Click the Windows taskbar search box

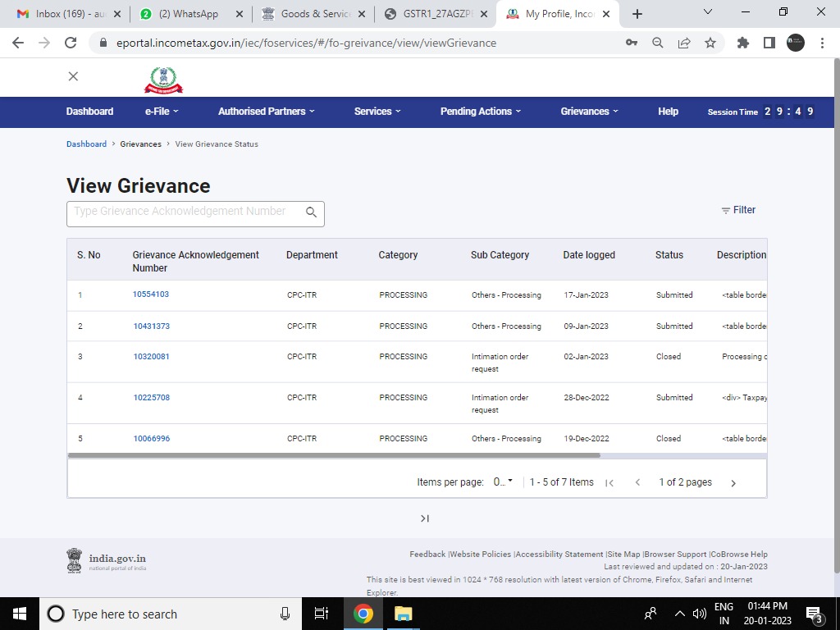pyautogui.click(x=171, y=614)
